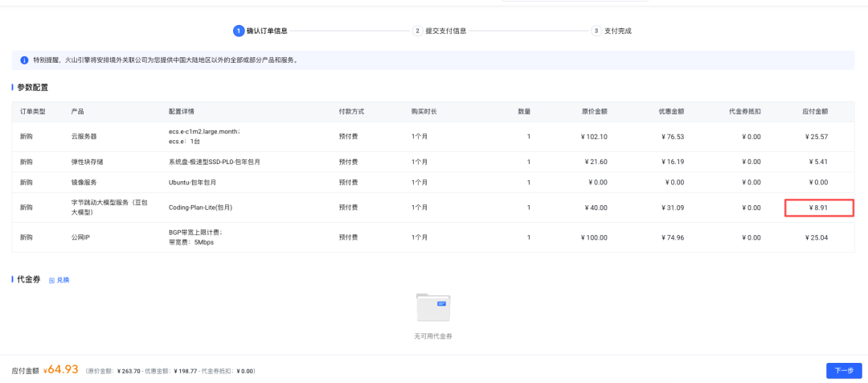Select the 公网IP product cell
Viewport: 868px width, 383px height.
pos(81,237)
